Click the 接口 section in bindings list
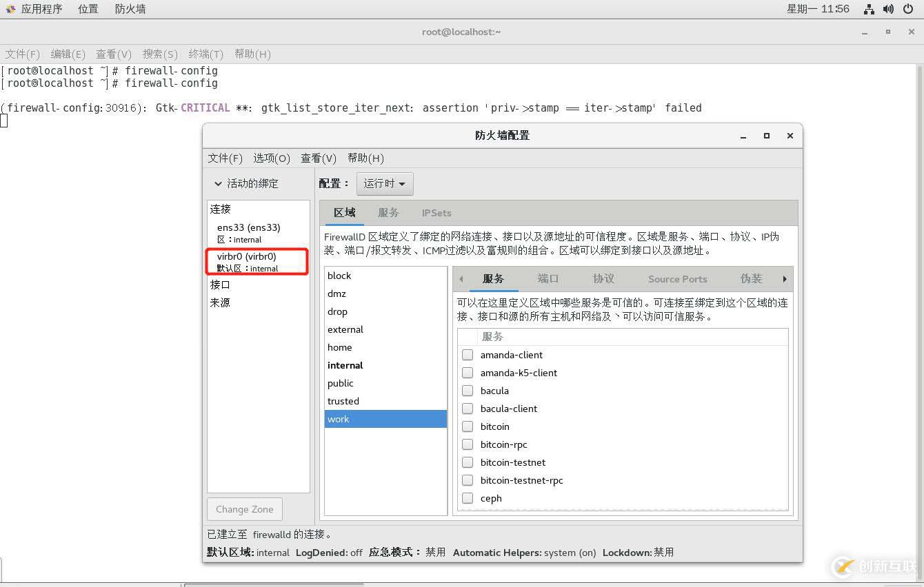Screen dimensions: 924x587 tap(259, 285)
